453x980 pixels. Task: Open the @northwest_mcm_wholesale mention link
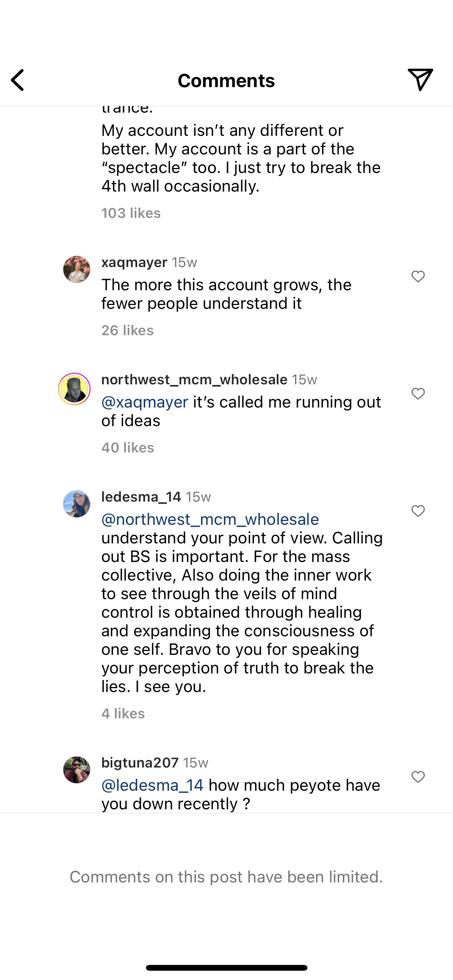coord(210,519)
